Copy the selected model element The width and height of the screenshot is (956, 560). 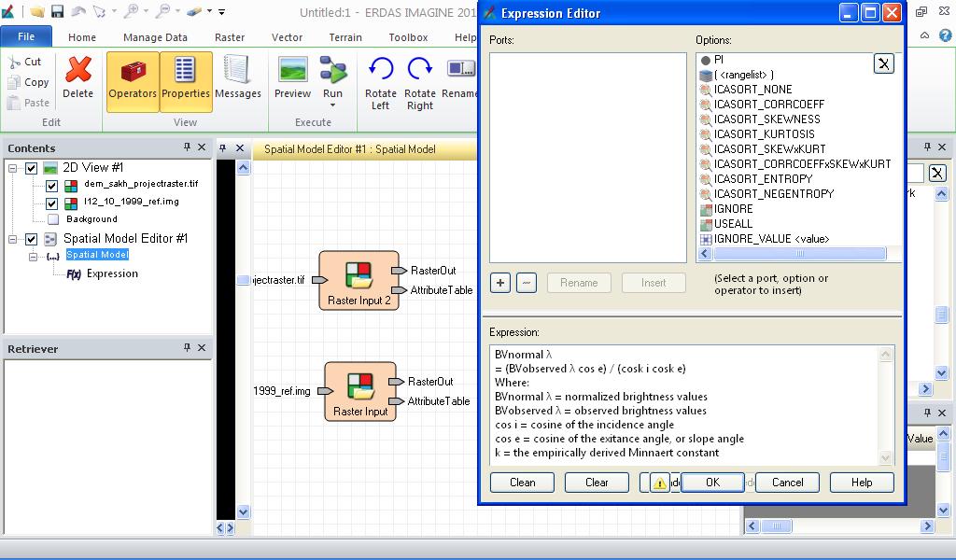point(28,82)
